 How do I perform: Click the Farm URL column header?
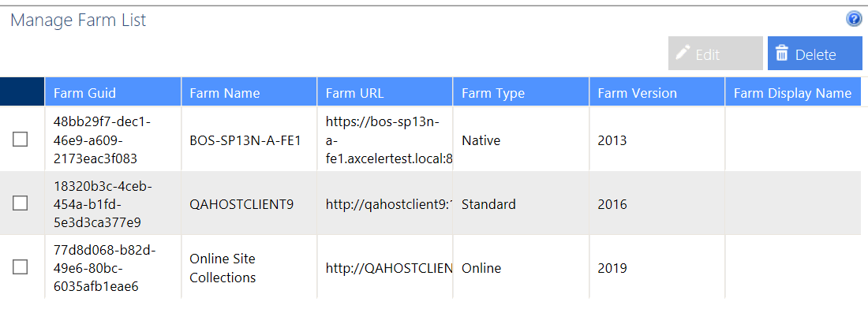[x=385, y=91]
